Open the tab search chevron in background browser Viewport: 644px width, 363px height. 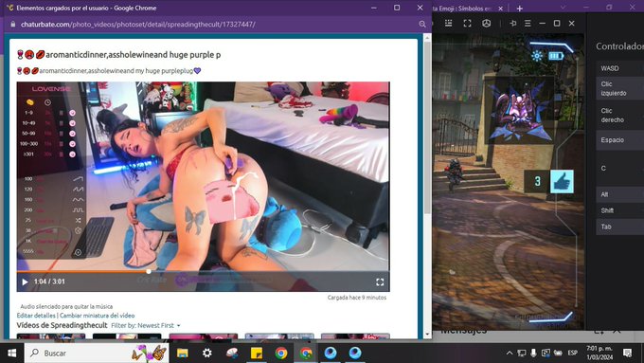pos(563,8)
